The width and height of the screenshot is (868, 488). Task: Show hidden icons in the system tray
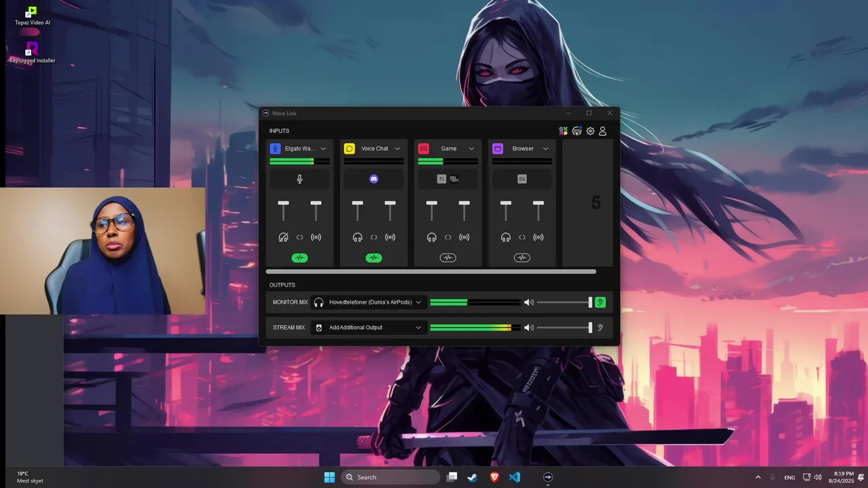pos(758,477)
